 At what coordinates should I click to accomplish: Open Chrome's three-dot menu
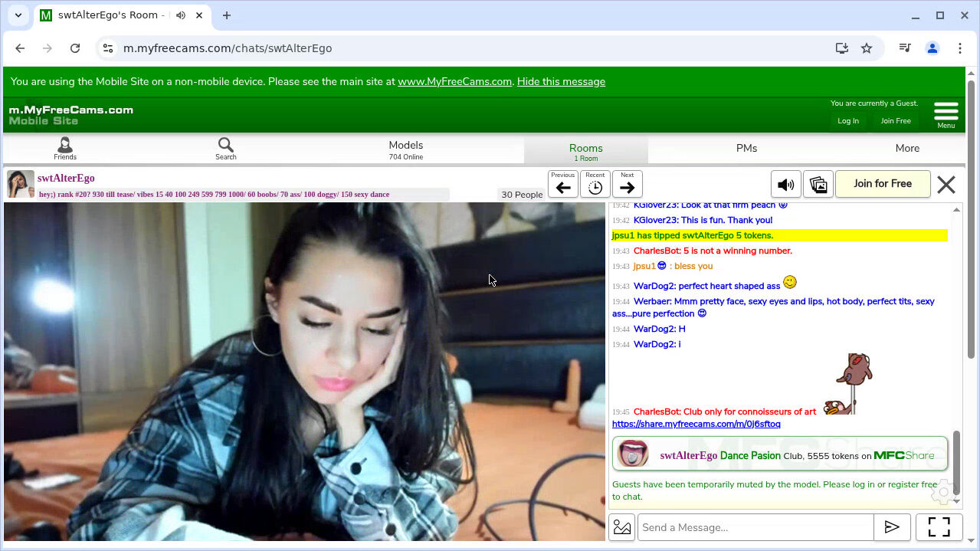click(960, 48)
